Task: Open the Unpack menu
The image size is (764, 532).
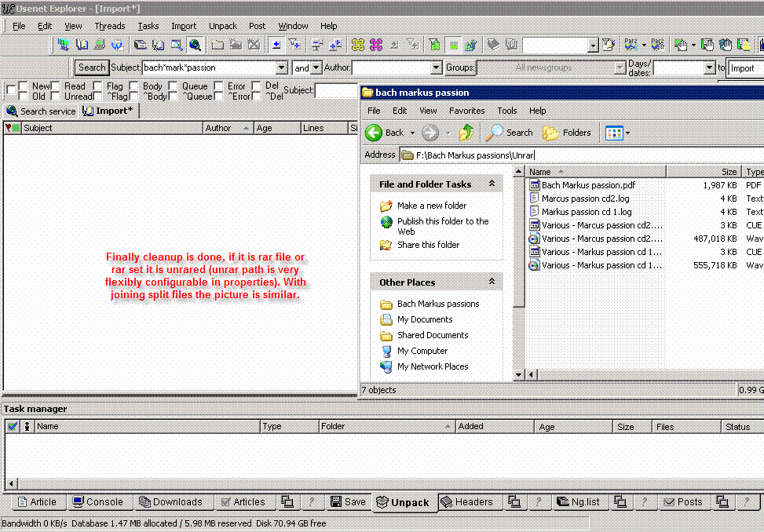Action: tap(223, 26)
